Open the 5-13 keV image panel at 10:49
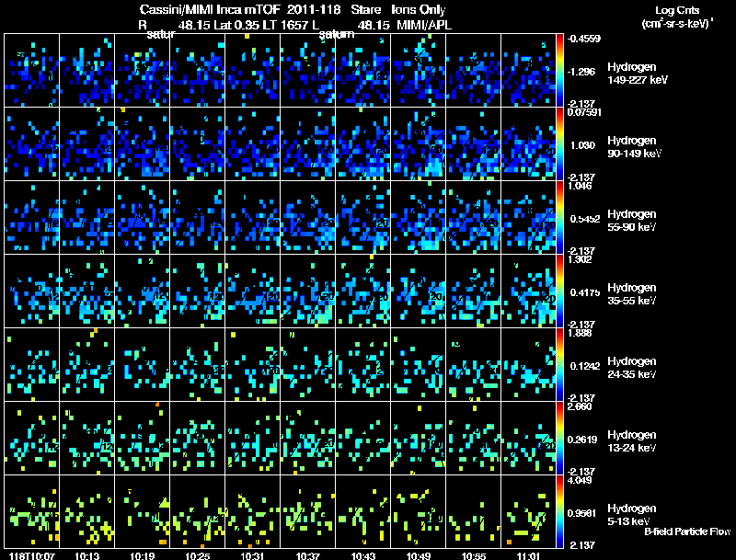The image size is (736, 560). (419, 512)
